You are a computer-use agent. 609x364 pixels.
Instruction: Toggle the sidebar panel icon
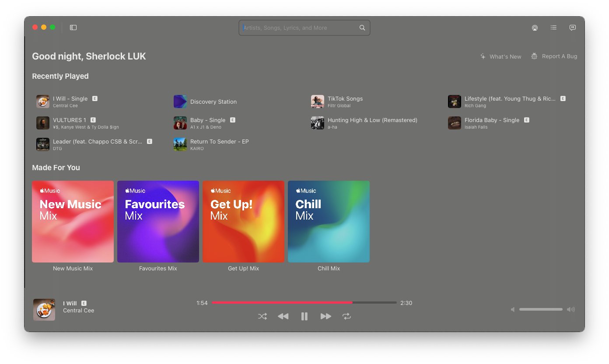pos(73,28)
